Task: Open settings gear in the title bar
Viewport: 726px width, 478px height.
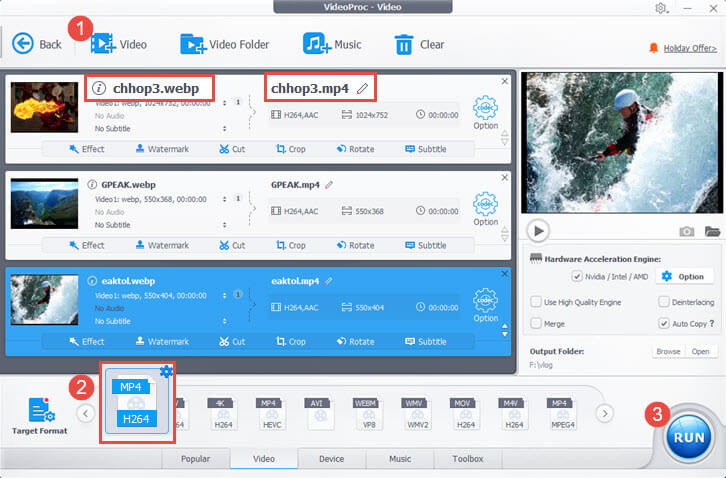Action: pyautogui.click(x=661, y=8)
